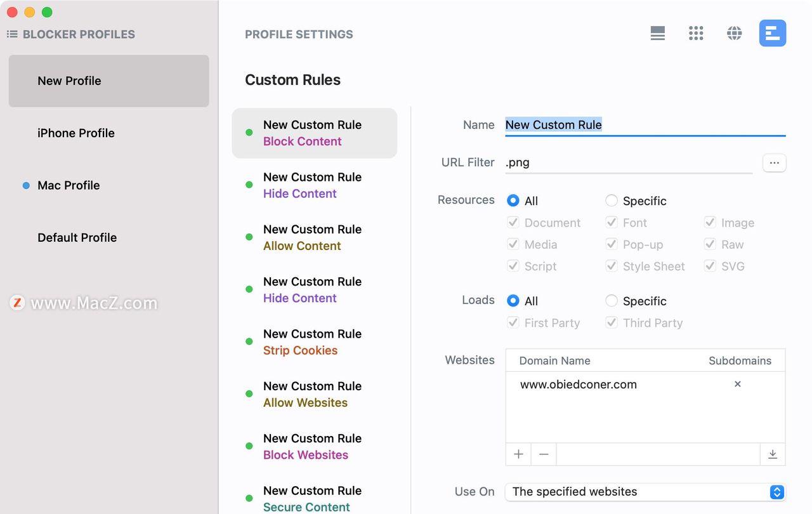Click the URL Filter text field
This screenshot has height=514, width=812.
[628, 163]
